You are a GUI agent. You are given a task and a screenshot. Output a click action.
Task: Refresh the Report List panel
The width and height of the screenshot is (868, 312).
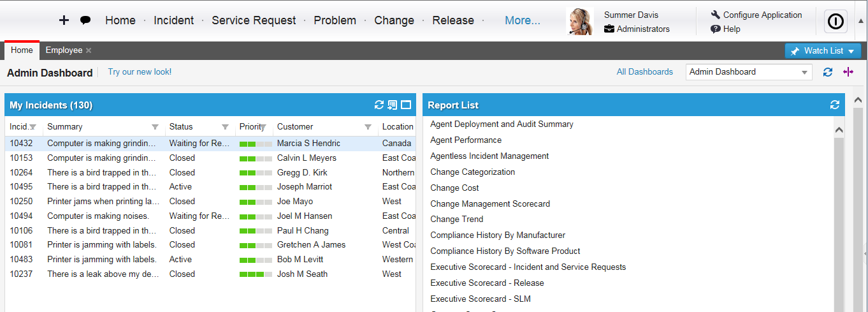(x=835, y=105)
